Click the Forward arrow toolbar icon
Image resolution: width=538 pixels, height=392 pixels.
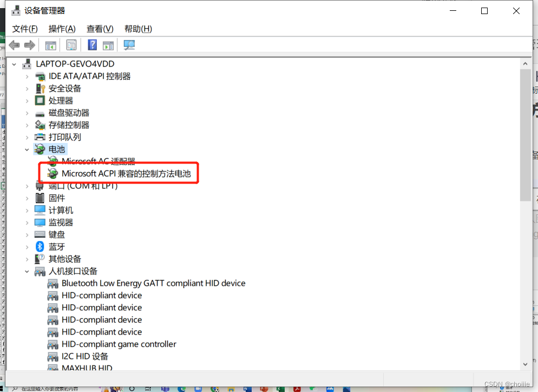click(30, 45)
